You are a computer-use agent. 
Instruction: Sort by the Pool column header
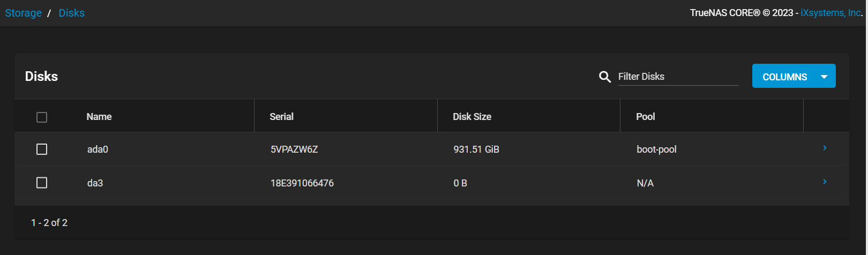(645, 116)
